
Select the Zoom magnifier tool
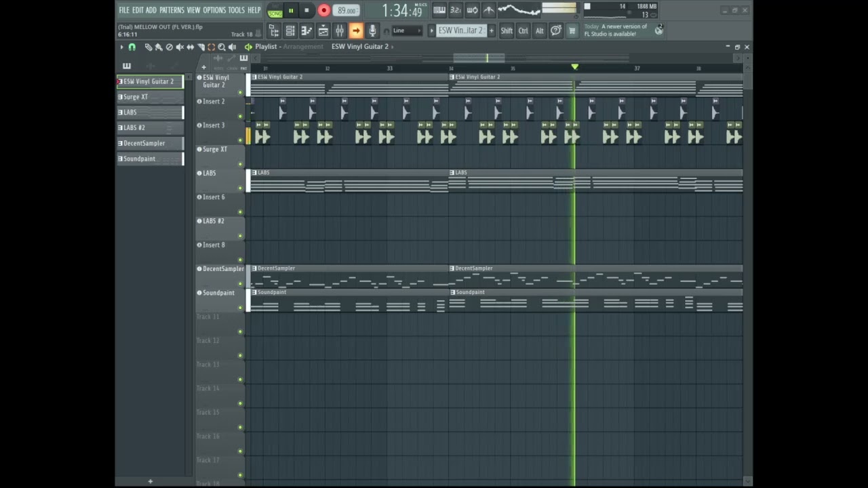tap(222, 47)
